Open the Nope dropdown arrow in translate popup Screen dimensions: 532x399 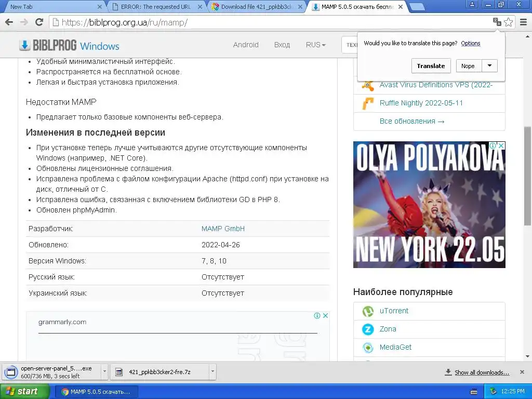pyautogui.click(x=489, y=66)
